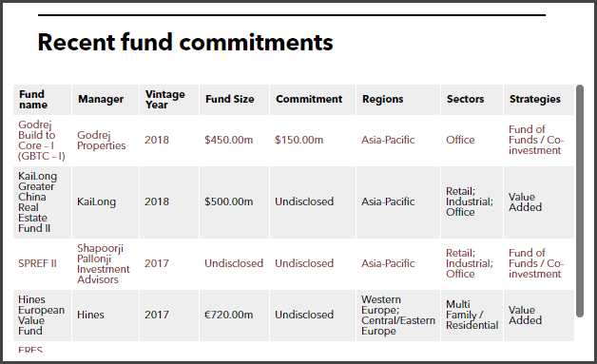This screenshot has height=364, width=597.
Task: Click the vertical scrollbar of the table
Action: pos(580,201)
